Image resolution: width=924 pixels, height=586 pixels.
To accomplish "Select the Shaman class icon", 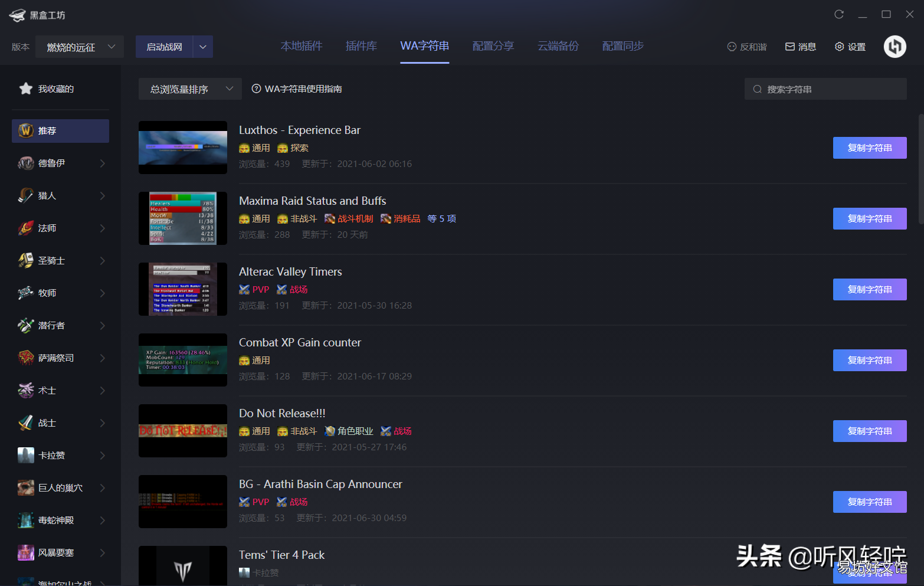I will click(26, 358).
